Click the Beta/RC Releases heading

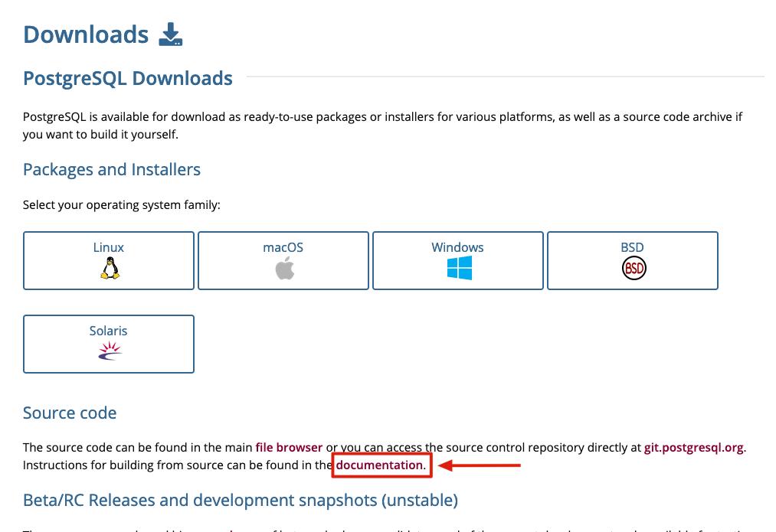(241, 501)
